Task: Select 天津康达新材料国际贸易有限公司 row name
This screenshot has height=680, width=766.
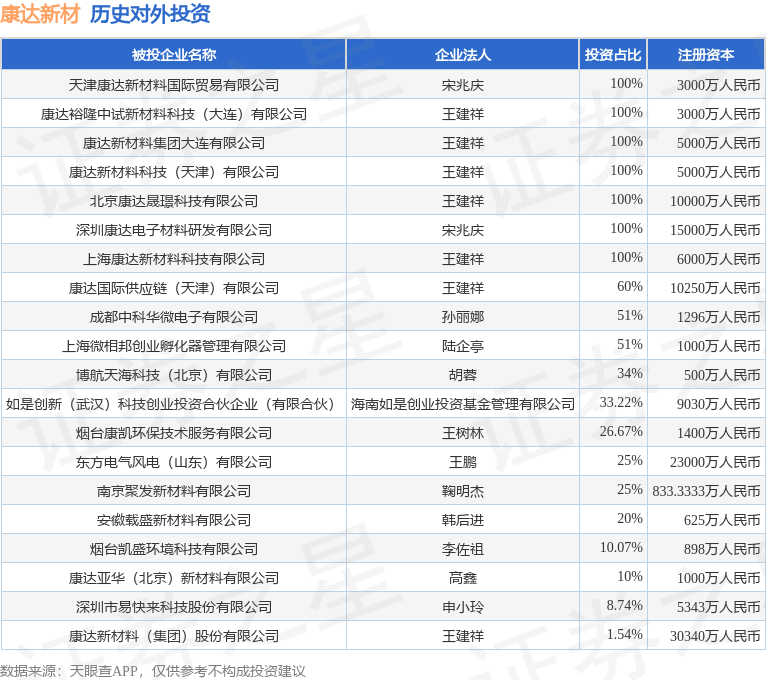Action: (173, 85)
